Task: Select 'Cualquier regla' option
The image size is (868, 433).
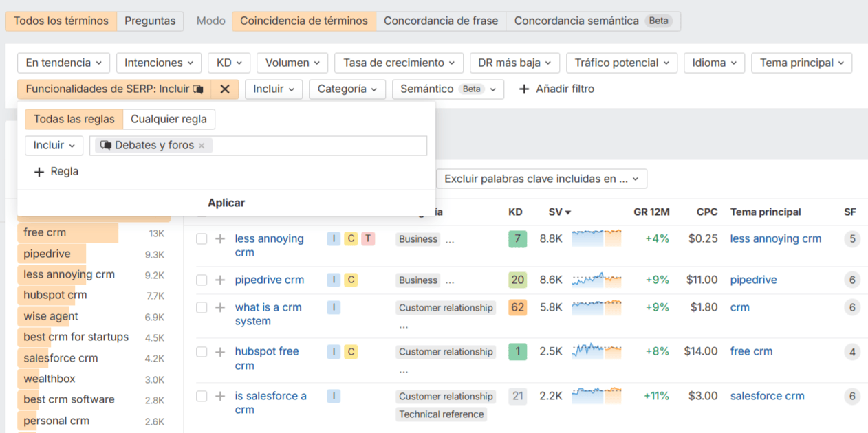Action: point(169,120)
